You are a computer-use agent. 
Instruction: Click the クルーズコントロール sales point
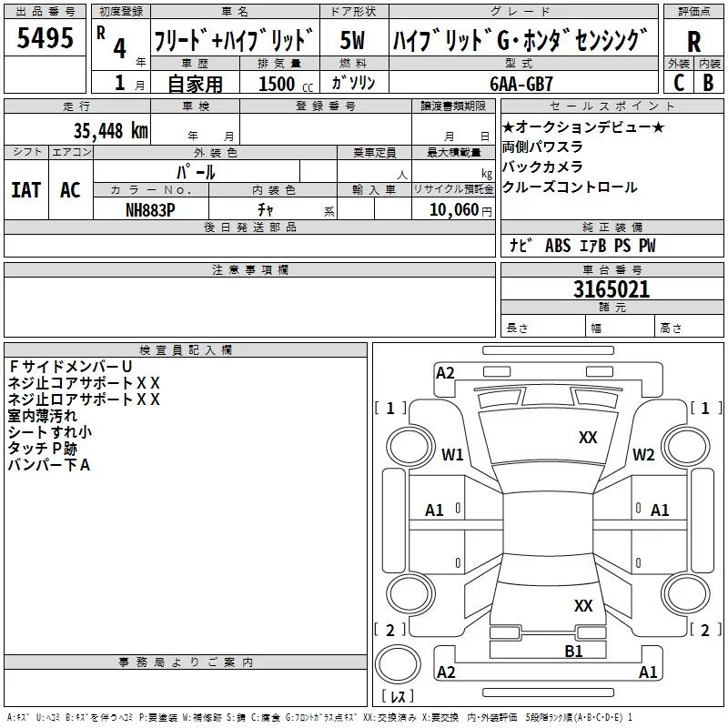[570, 187]
